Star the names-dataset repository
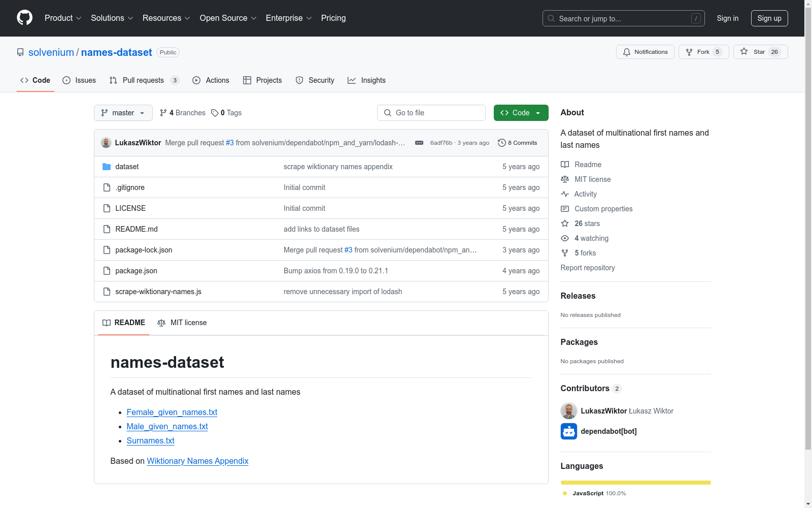This screenshot has width=812, height=508. tap(760, 52)
